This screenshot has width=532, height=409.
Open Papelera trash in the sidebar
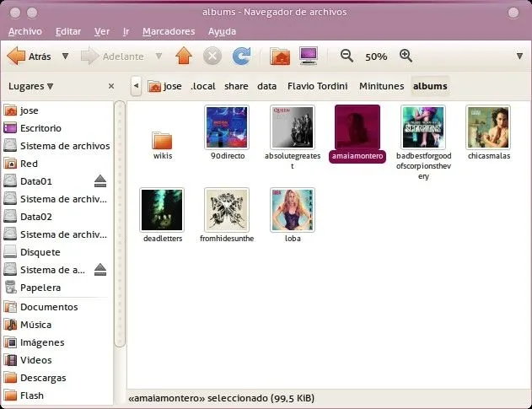[x=57, y=288]
